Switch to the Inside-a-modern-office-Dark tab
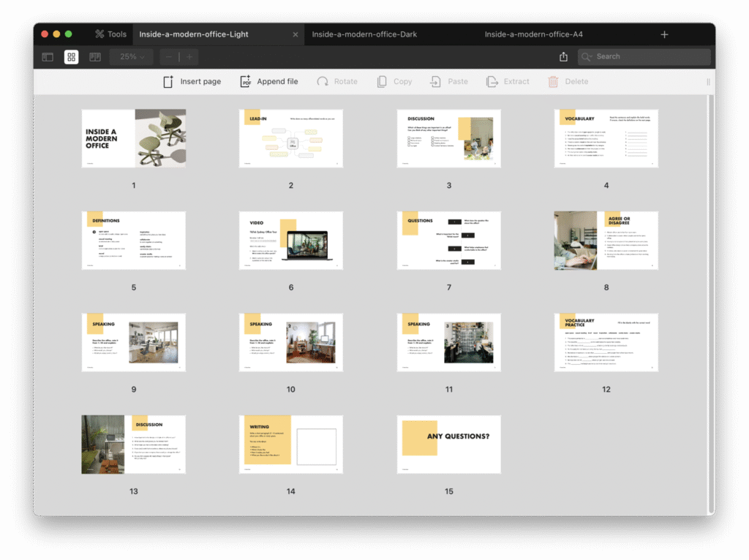The width and height of the screenshot is (749, 560). click(x=364, y=34)
